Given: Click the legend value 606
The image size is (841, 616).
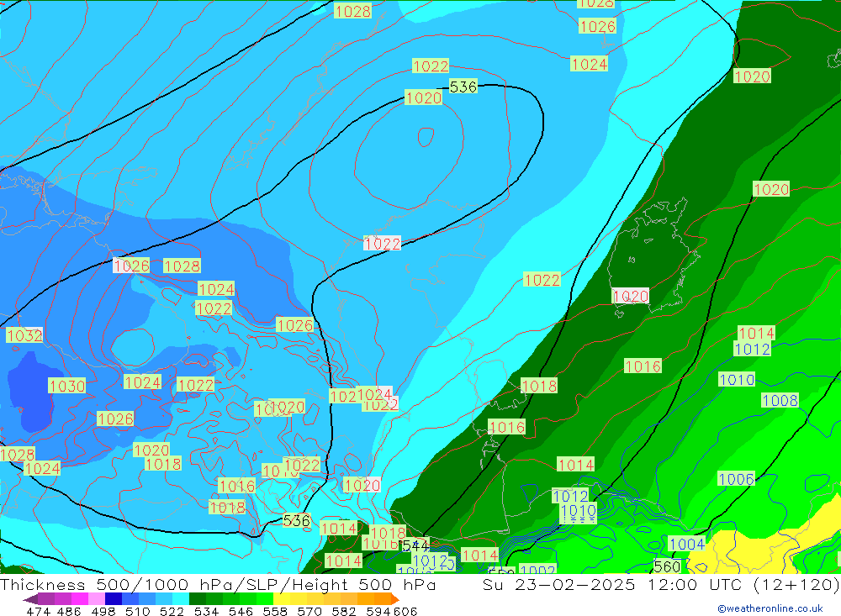Looking at the screenshot, I should [405, 611].
